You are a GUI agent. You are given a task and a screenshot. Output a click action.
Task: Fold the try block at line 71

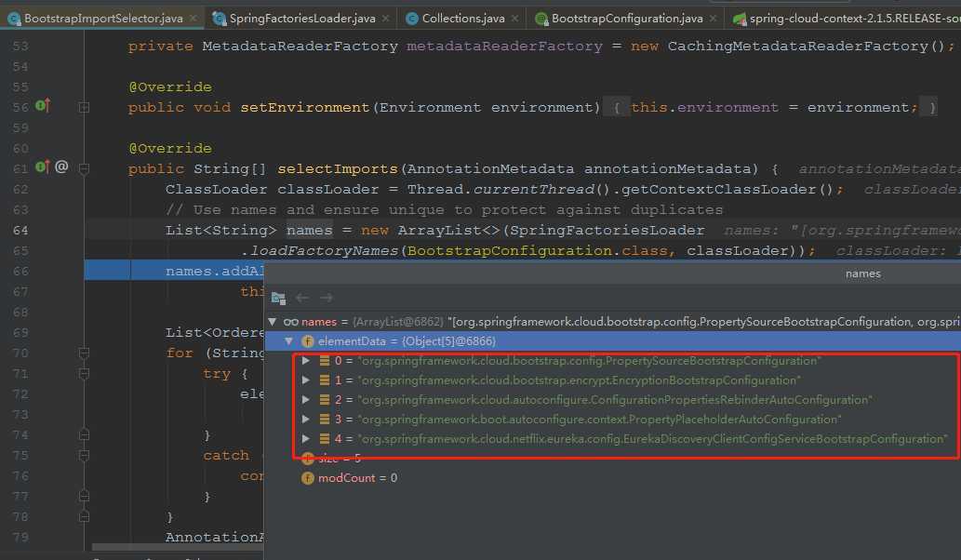pos(84,374)
